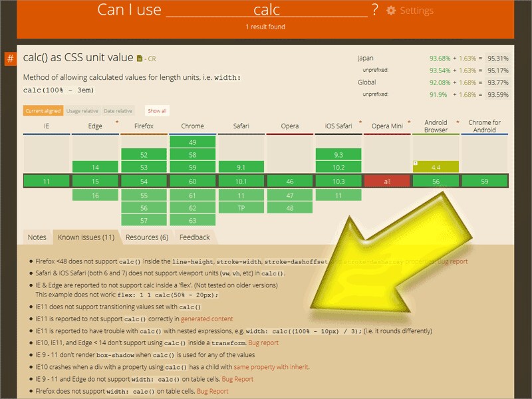Click the IE browser column header
532x399 pixels.
tap(47, 126)
